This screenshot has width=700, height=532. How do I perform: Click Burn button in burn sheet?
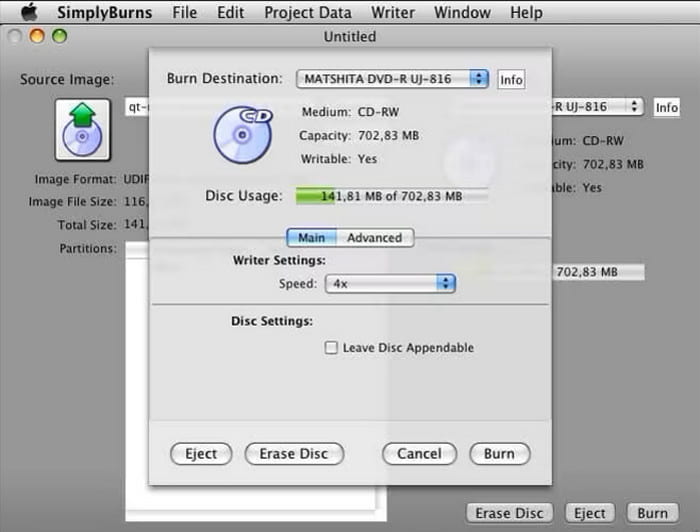(500, 454)
